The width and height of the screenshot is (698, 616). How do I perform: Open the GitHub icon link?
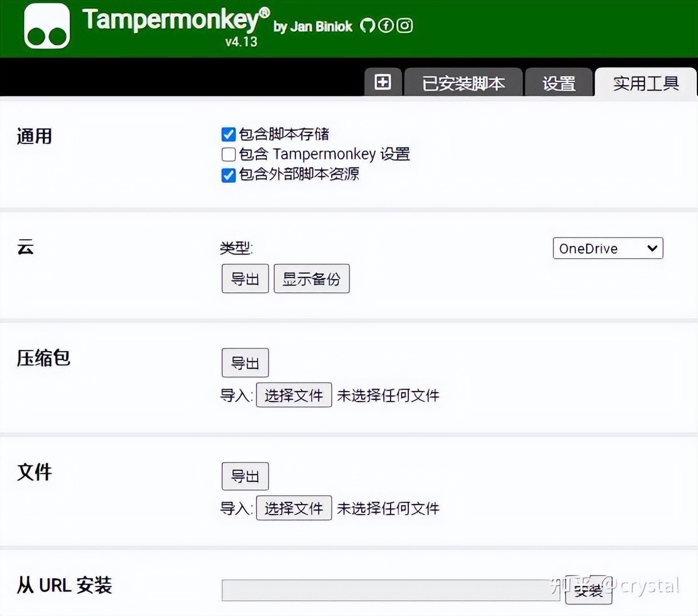tap(367, 25)
